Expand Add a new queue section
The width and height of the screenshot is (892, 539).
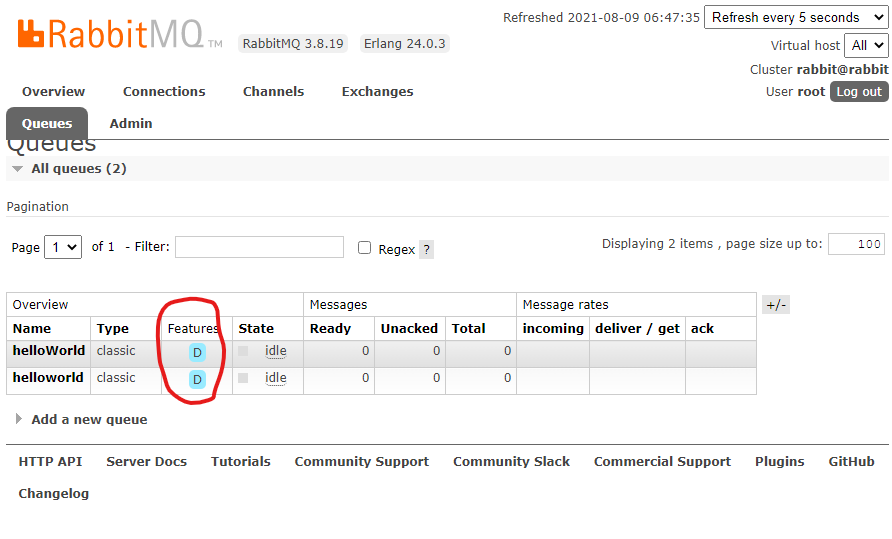click(89, 419)
